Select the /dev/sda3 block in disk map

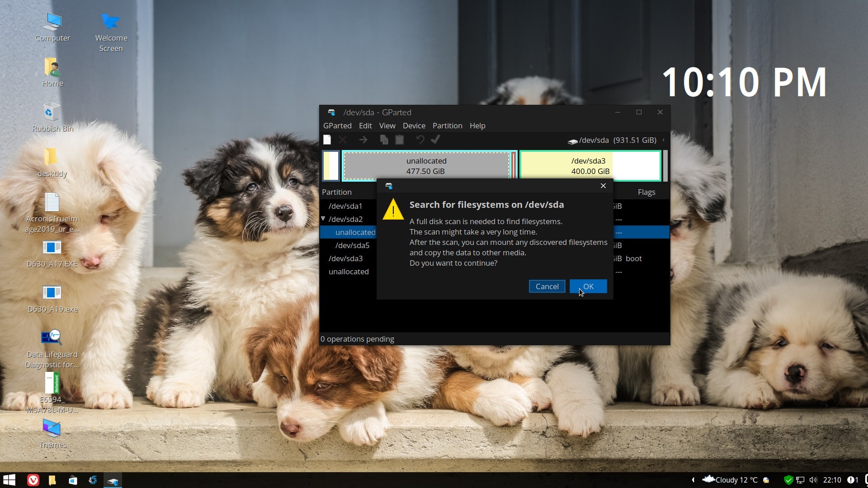590,166
